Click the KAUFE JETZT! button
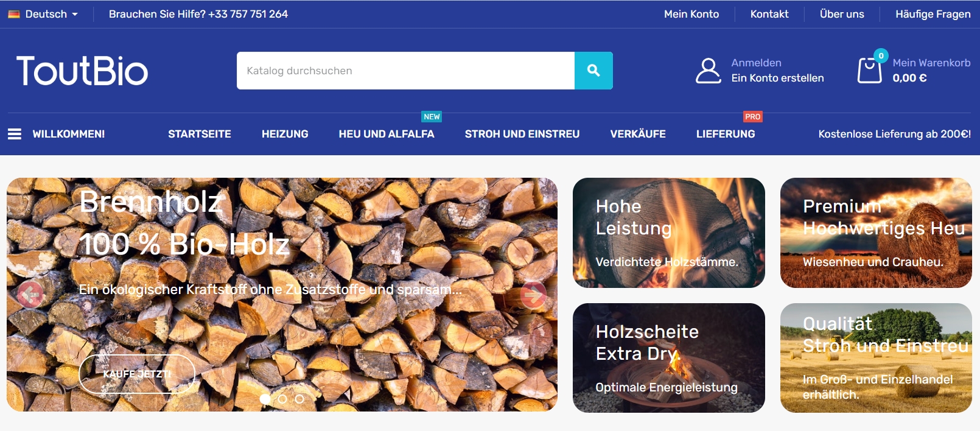Image resolution: width=980 pixels, height=431 pixels. tap(137, 374)
